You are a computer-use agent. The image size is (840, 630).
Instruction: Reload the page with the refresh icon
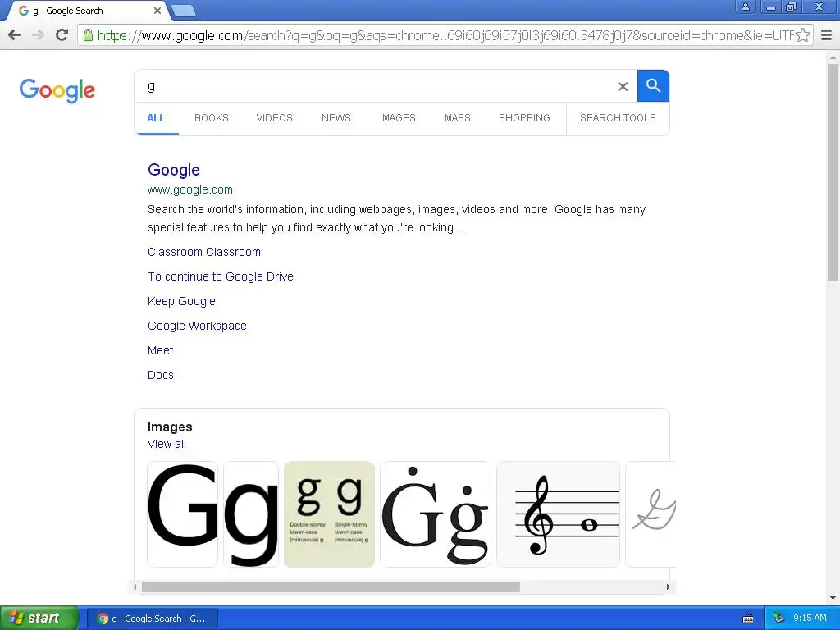click(x=62, y=35)
